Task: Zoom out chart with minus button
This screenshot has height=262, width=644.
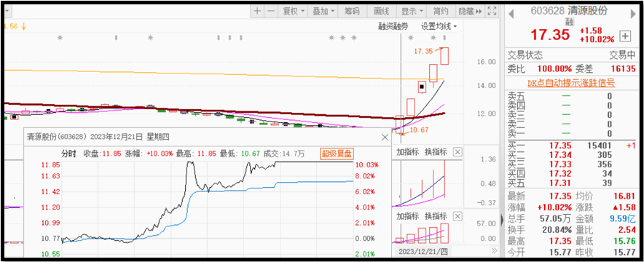Action: coord(270,12)
